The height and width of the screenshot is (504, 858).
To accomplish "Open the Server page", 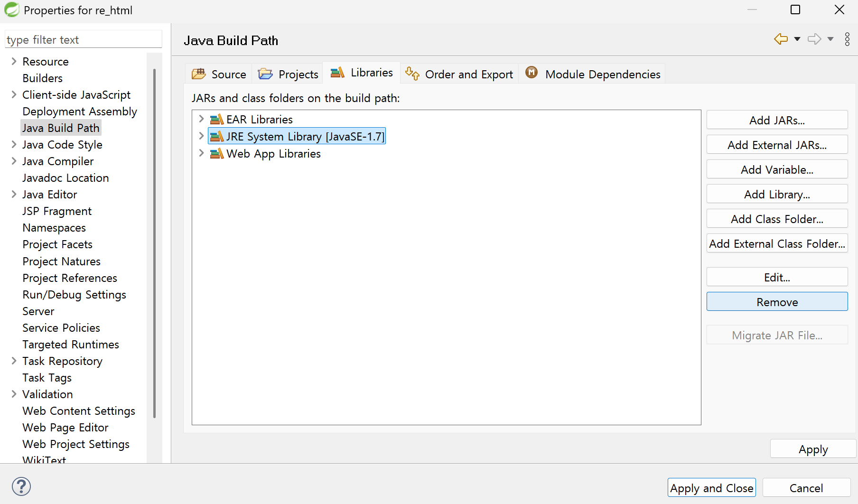I will pos(38,311).
